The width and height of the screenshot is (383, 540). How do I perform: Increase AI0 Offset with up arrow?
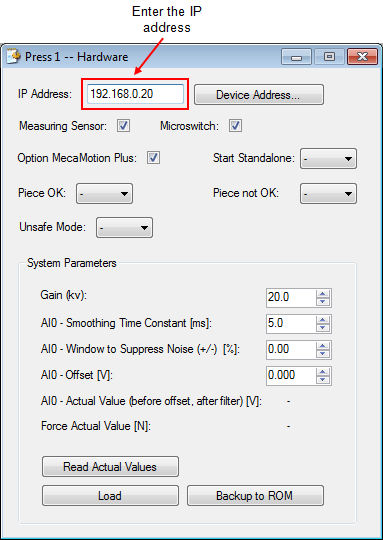[323, 372]
